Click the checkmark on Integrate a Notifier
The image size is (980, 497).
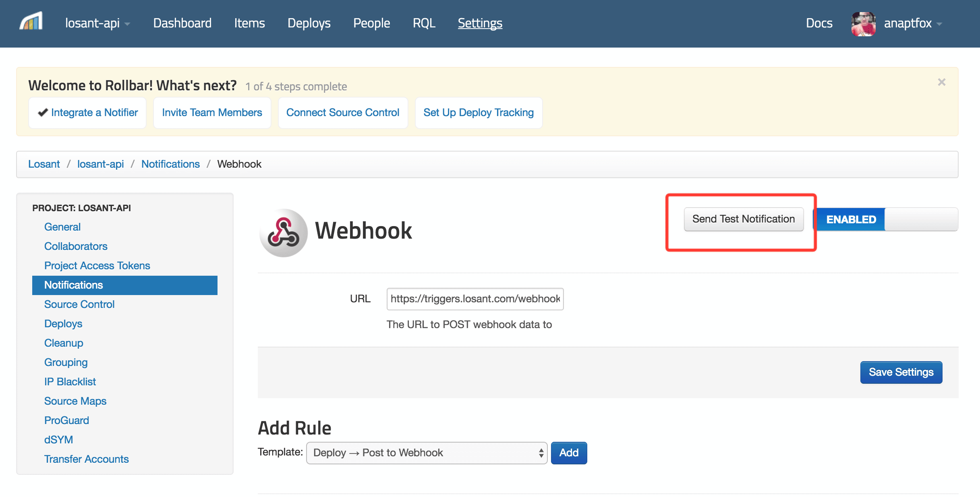click(x=43, y=112)
